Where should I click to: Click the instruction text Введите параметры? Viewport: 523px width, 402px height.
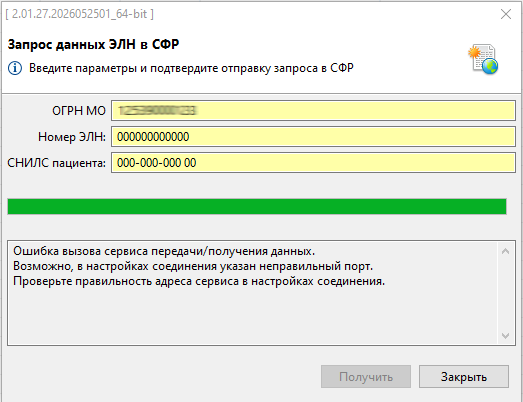click(x=191, y=68)
